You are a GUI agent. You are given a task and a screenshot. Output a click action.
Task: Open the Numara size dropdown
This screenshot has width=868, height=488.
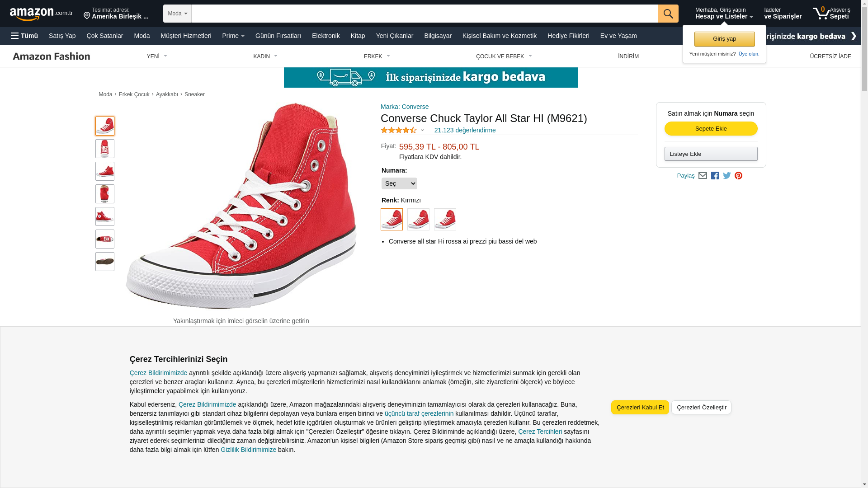399,183
